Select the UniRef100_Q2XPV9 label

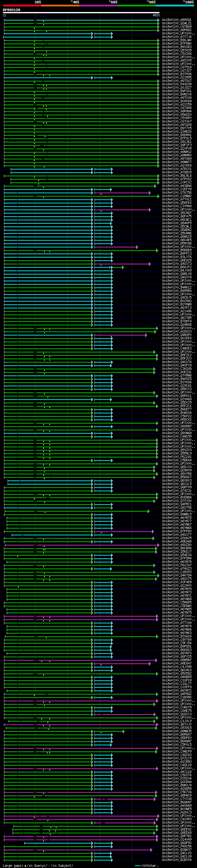tap(176, 149)
